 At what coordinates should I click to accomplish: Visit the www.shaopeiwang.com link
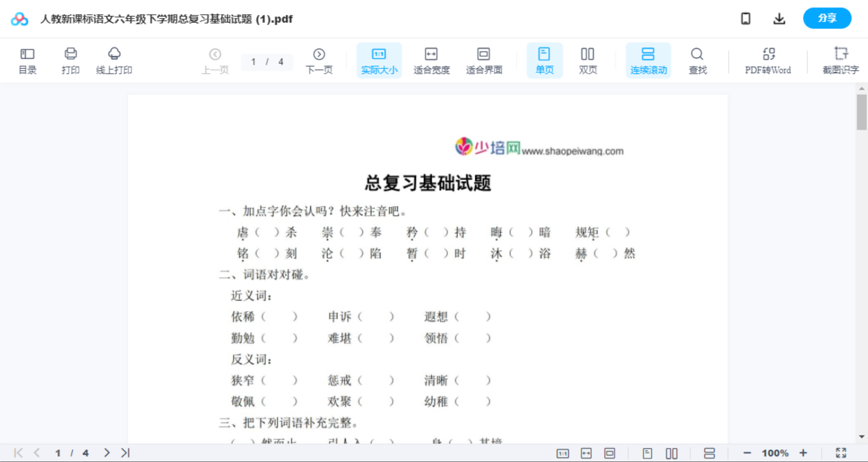click(573, 150)
